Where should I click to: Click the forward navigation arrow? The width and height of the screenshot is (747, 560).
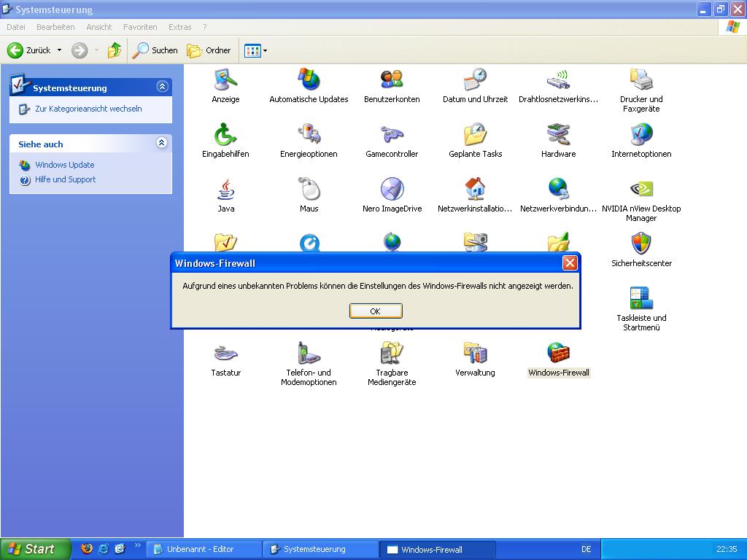point(80,50)
